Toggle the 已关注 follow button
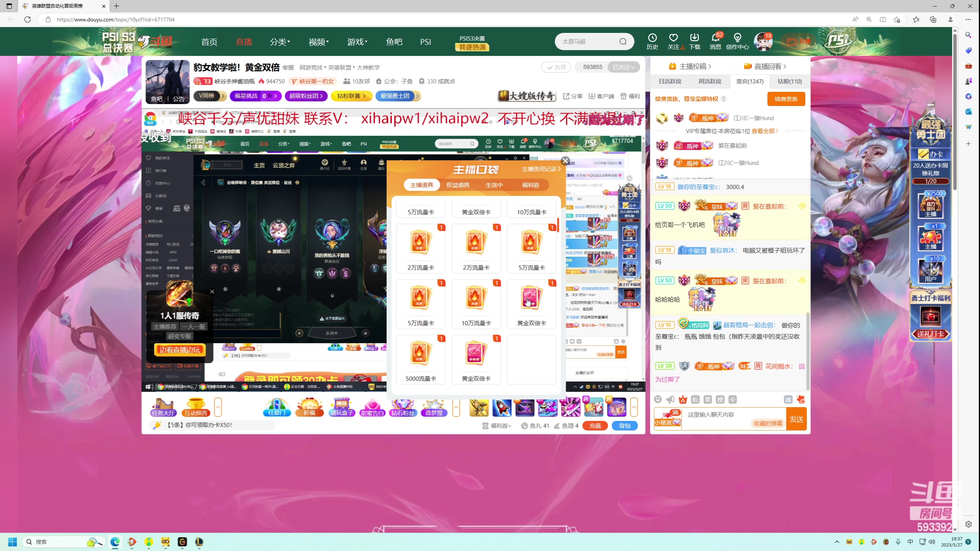 click(624, 67)
